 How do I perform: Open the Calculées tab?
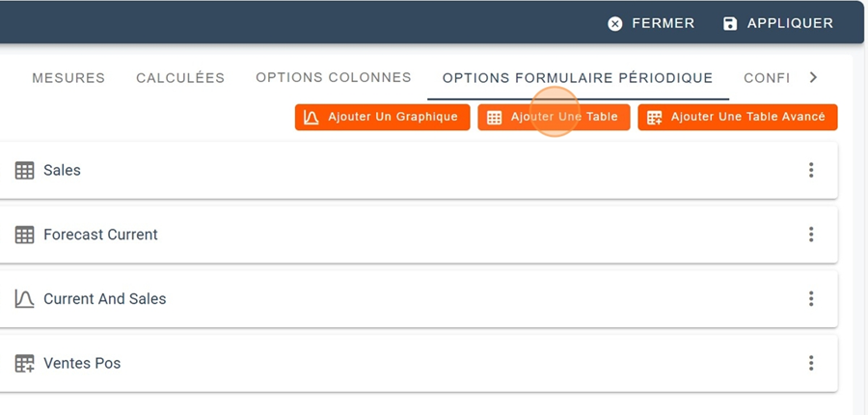(180, 78)
